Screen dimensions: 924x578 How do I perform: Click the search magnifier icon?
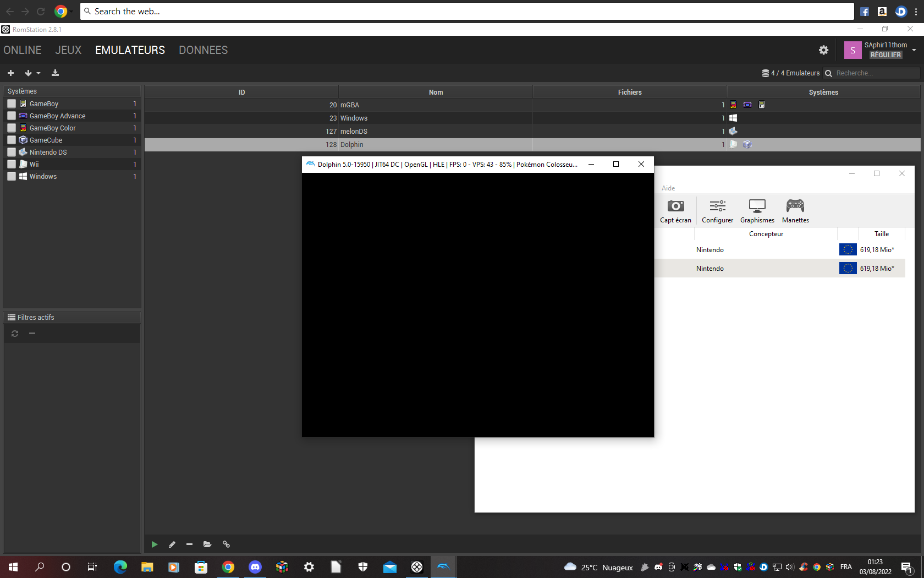tap(828, 73)
